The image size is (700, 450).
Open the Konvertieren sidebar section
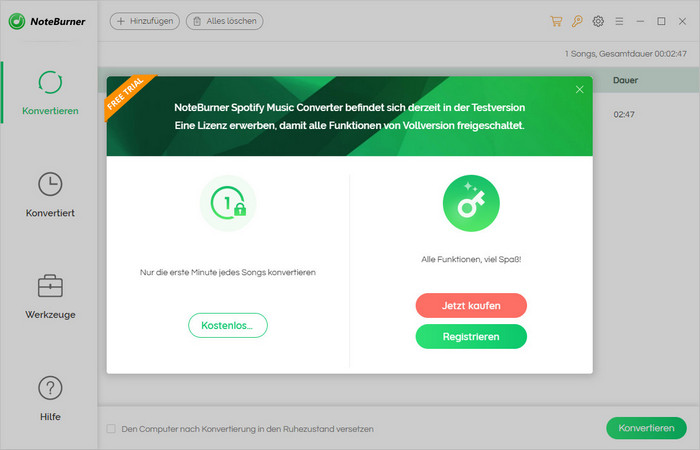(x=50, y=93)
